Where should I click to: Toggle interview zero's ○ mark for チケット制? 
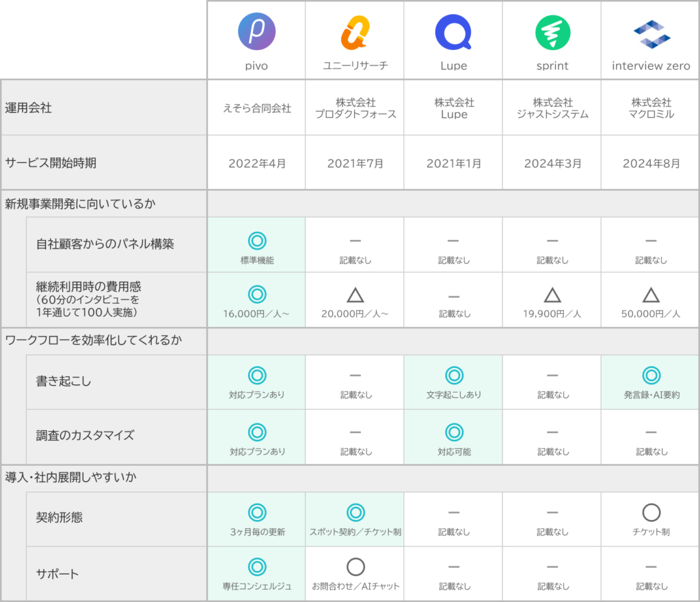point(649,512)
